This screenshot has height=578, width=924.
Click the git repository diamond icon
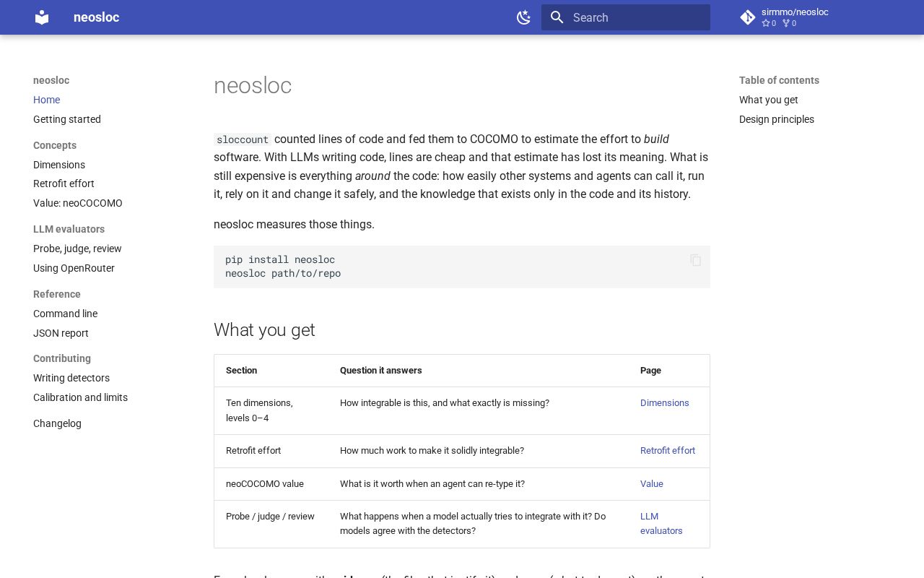748,17
